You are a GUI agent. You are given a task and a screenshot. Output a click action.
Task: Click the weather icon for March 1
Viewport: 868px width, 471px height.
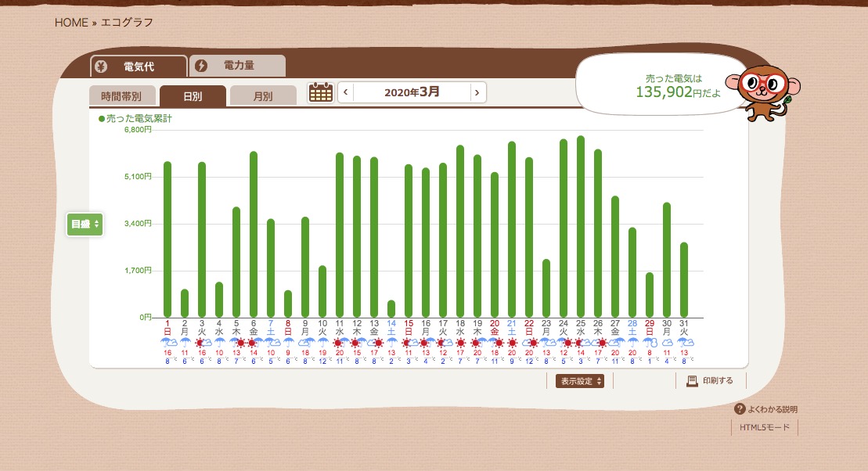click(x=167, y=343)
